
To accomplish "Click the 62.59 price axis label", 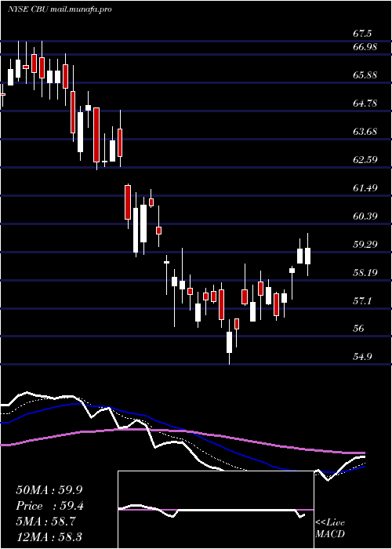I will point(365,160).
